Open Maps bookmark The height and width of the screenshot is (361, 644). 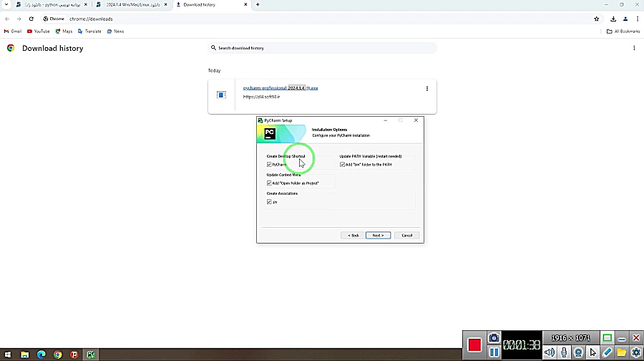tap(64, 32)
